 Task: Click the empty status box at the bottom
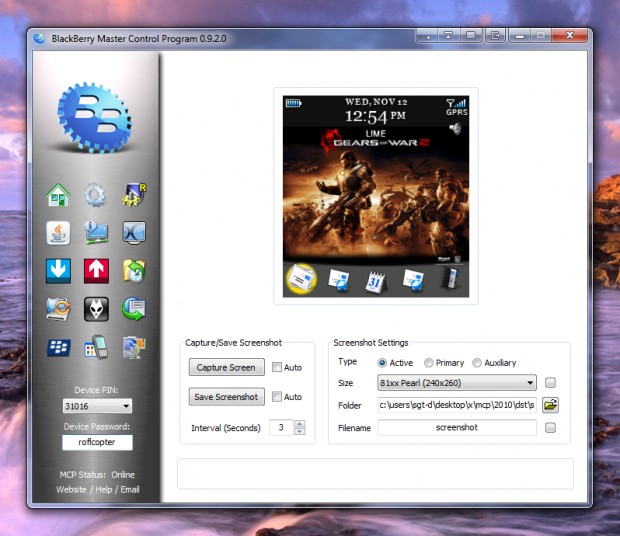pyautogui.click(x=375, y=474)
